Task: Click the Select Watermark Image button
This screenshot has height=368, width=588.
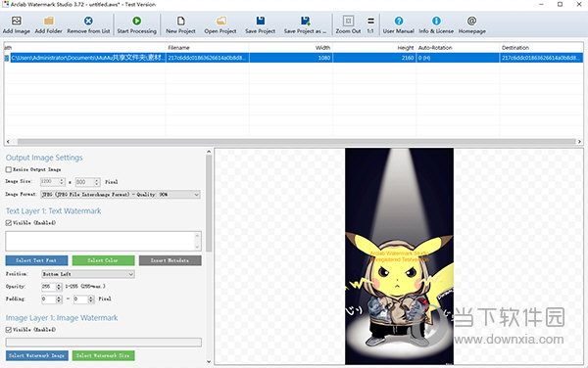Action: click(37, 355)
